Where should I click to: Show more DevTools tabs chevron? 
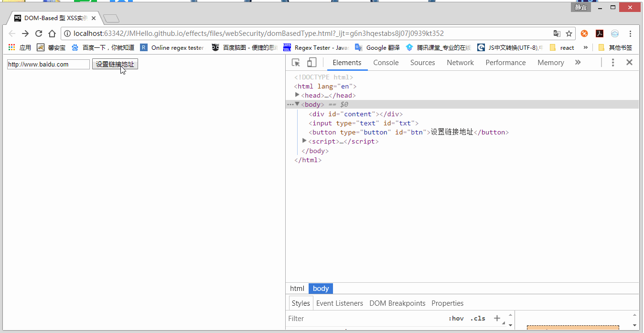coord(578,63)
